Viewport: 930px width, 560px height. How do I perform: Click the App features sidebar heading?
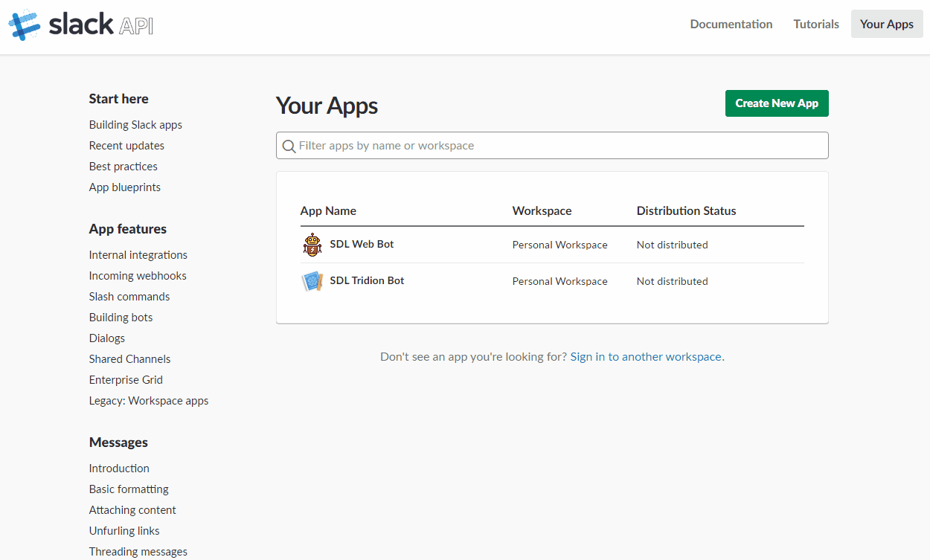128,229
